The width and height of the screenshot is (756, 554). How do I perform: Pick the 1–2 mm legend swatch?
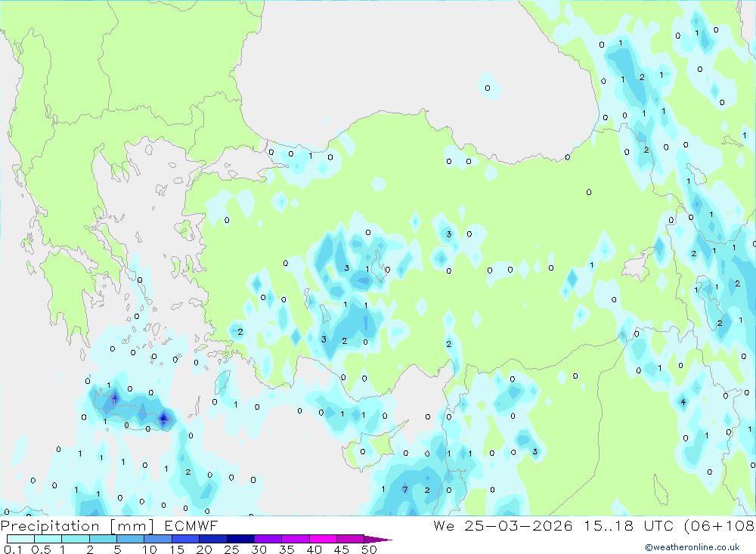(x=76, y=539)
